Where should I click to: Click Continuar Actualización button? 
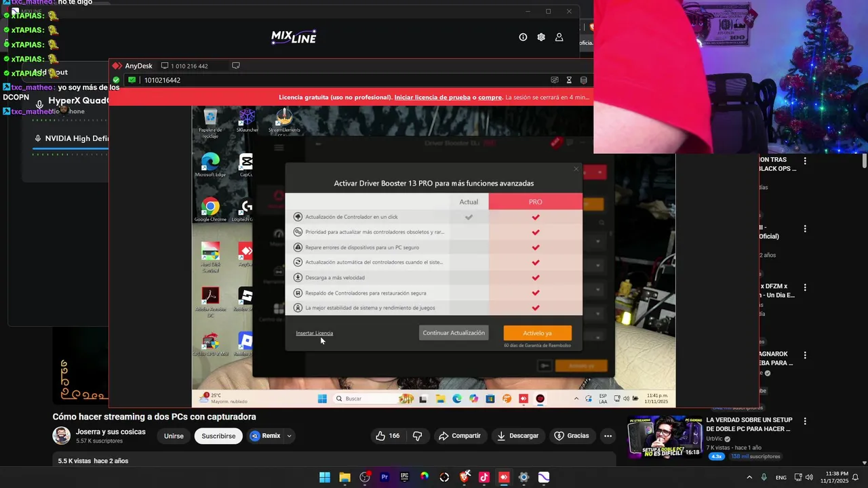click(x=454, y=333)
